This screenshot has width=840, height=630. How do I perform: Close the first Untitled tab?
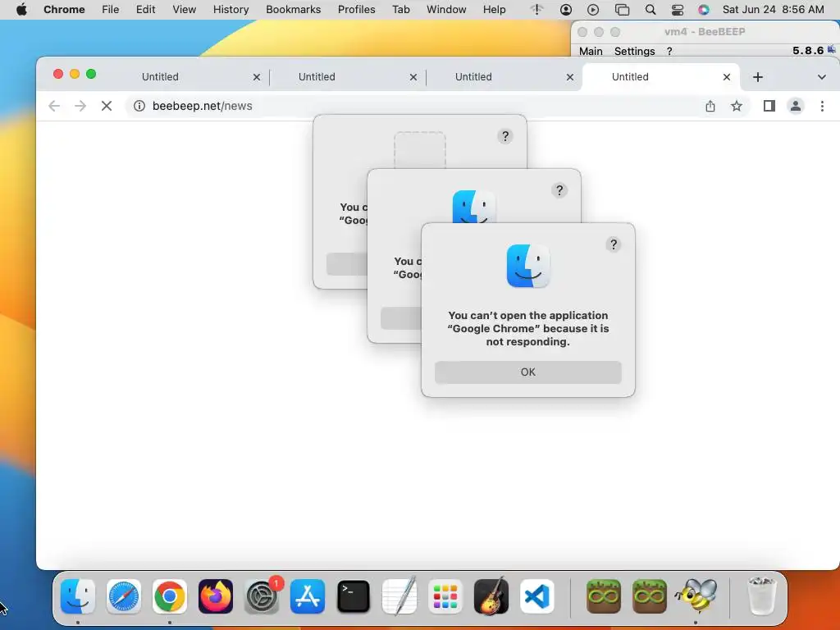(257, 77)
